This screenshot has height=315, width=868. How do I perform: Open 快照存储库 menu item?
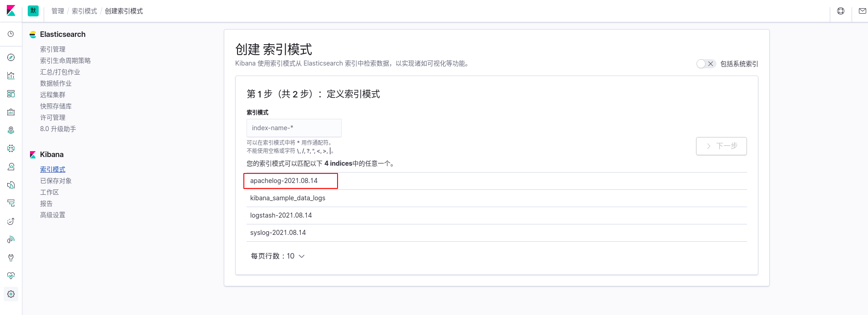tap(56, 106)
